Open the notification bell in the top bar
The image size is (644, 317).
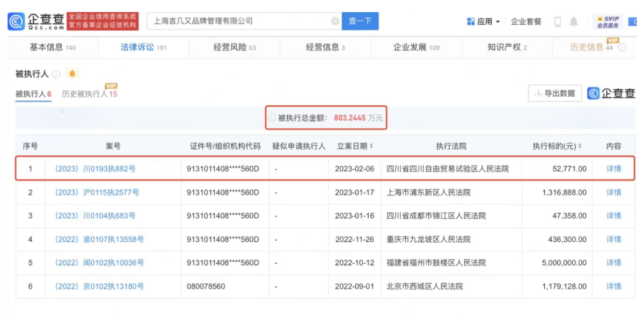click(573, 21)
